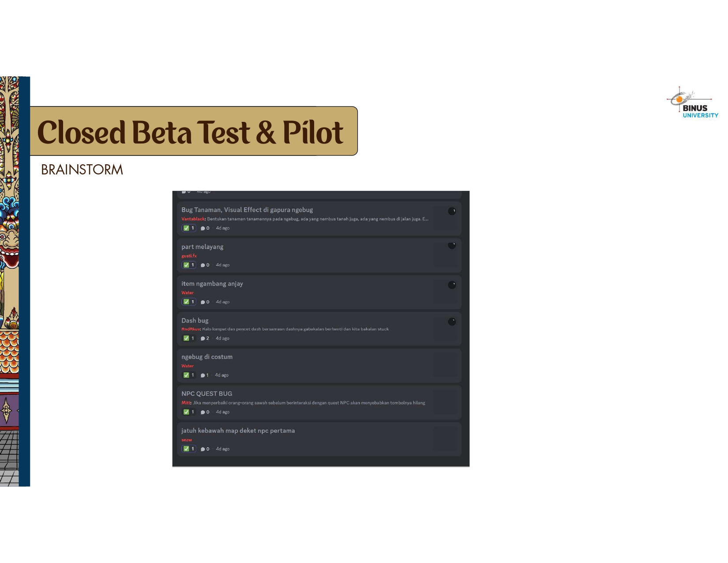This screenshot has width=728, height=563.
Task: Open the 'Bug Tanaman, Visual Effect' post title
Action: pos(247,210)
